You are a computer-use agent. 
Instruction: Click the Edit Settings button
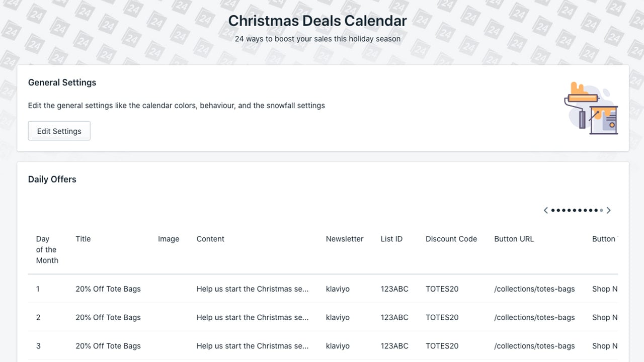click(59, 131)
